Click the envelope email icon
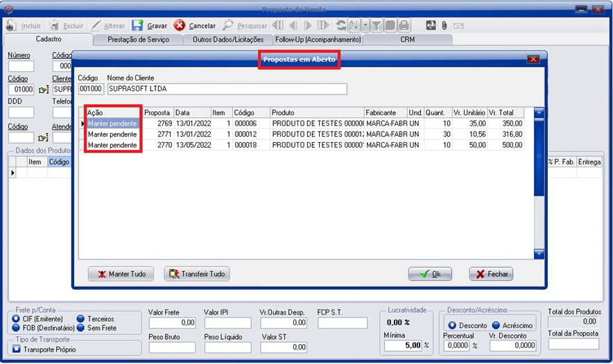The image size is (613, 364). pos(458,26)
